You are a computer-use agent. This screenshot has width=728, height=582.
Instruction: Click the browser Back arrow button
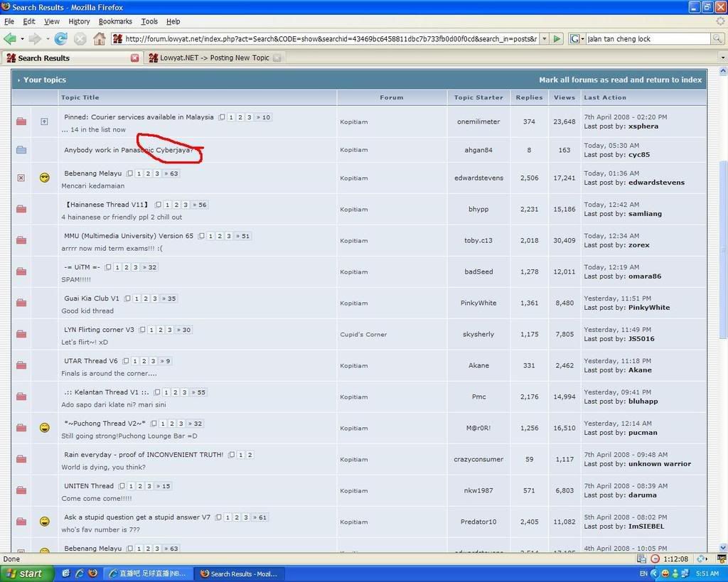tap(10, 38)
